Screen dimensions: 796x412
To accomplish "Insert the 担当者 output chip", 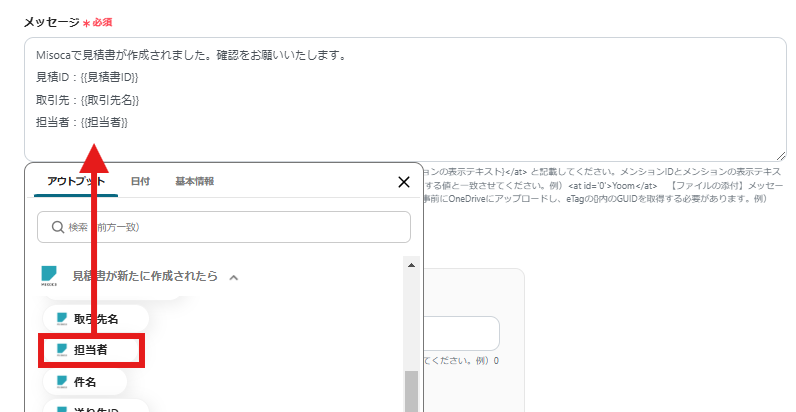I will tap(91, 350).
